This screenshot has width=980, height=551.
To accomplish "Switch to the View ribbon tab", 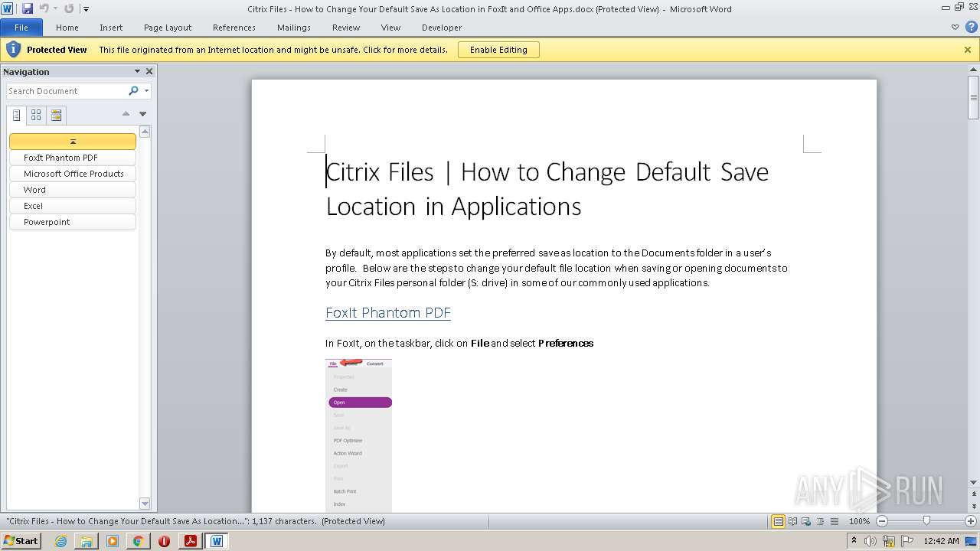I will click(x=390, y=28).
